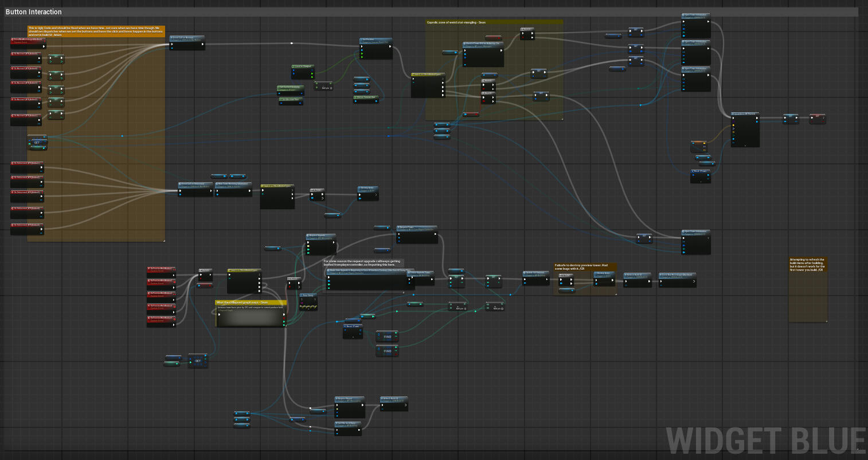Screen dimensions: 868x460
Task: Click the orange 'Ugly Code' comment header
Action: pyautogui.click(x=96, y=32)
